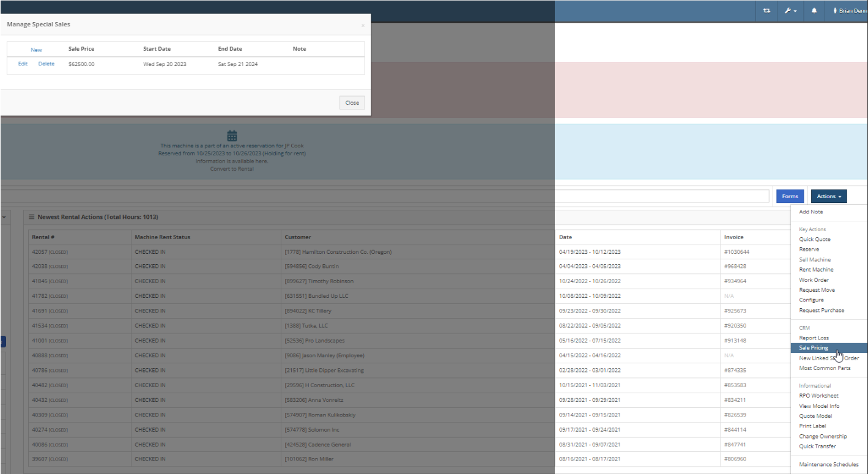Image resolution: width=868 pixels, height=474 pixels.
Task: Click customer Cadence General
Action: coord(317,444)
